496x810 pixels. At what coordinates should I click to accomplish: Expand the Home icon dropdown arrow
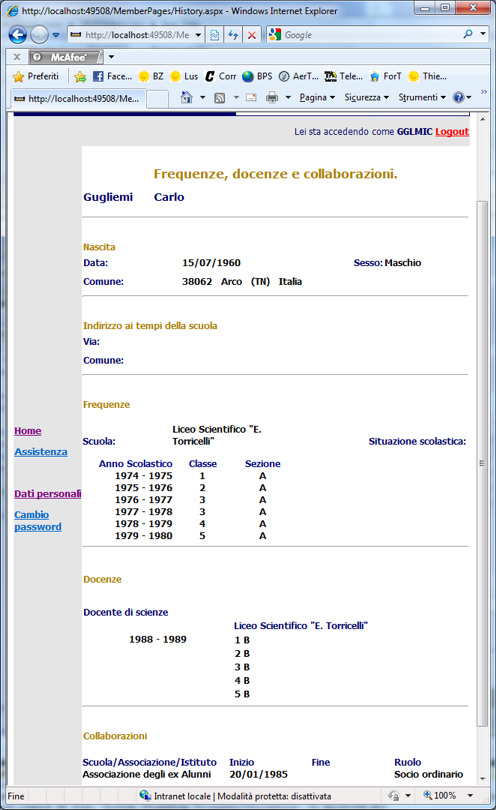pyautogui.click(x=203, y=97)
